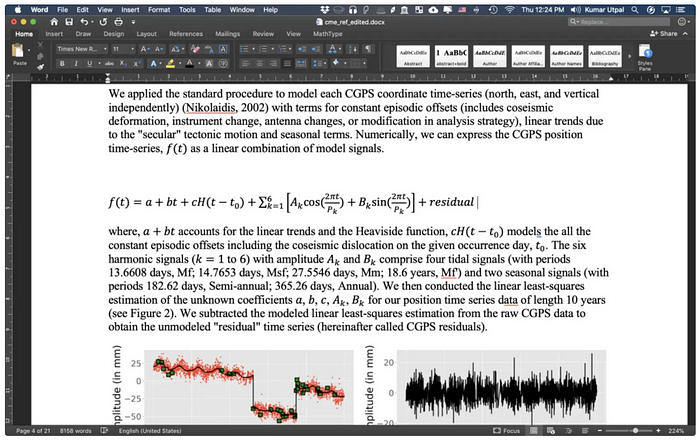Image resolution: width=700 pixels, height=441 pixels.
Task: Save the document with the floppy icon
Action: click(x=69, y=21)
